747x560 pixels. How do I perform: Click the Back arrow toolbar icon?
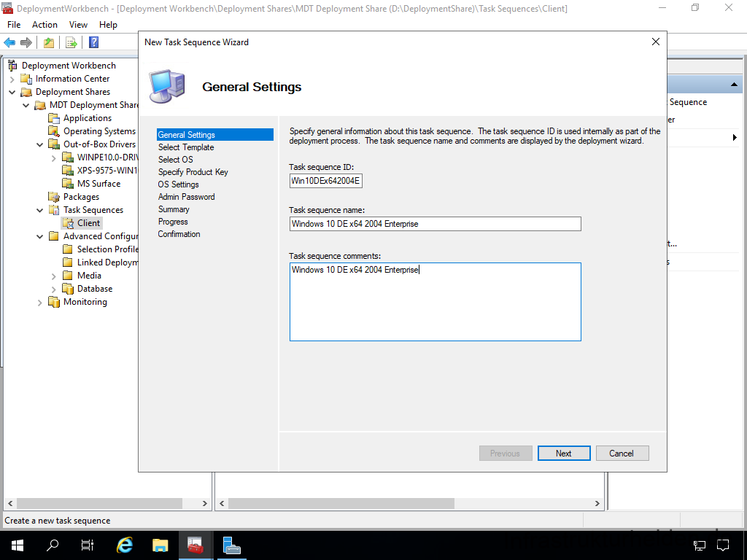[9, 42]
